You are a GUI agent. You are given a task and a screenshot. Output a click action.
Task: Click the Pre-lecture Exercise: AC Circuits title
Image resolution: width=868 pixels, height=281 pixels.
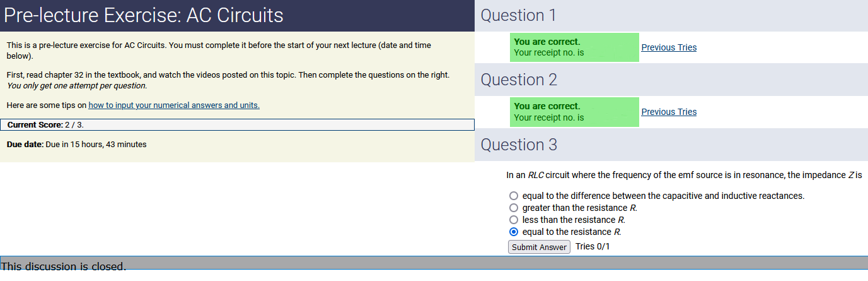[x=144, y=16]
